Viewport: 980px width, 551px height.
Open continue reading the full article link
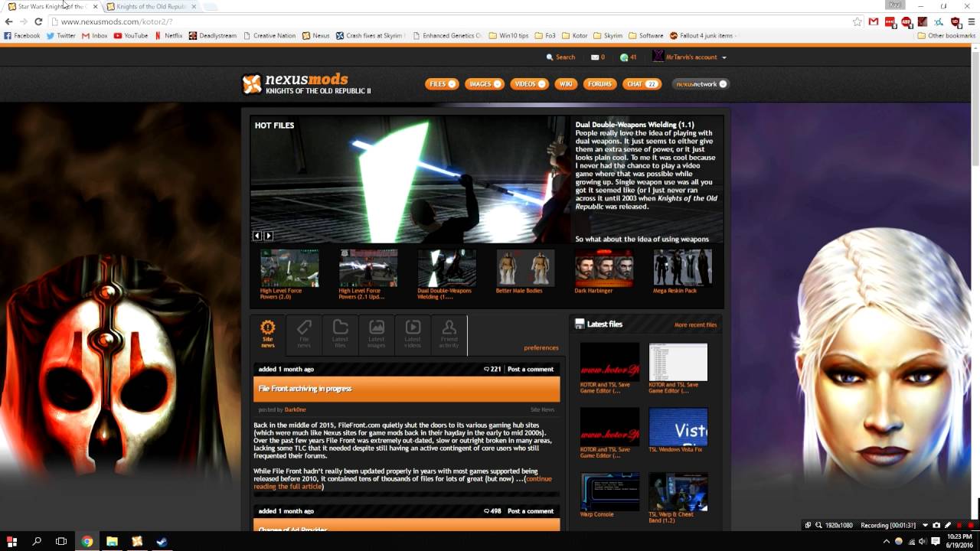[x=402, y=483]
